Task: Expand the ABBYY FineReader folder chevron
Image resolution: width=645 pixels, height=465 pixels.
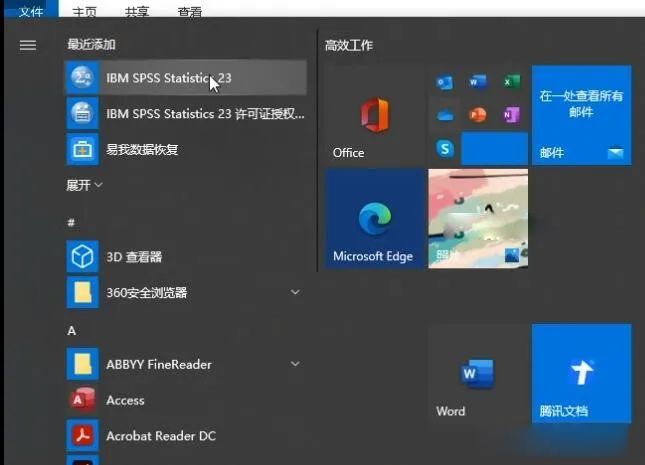Action: click(295, 364)
